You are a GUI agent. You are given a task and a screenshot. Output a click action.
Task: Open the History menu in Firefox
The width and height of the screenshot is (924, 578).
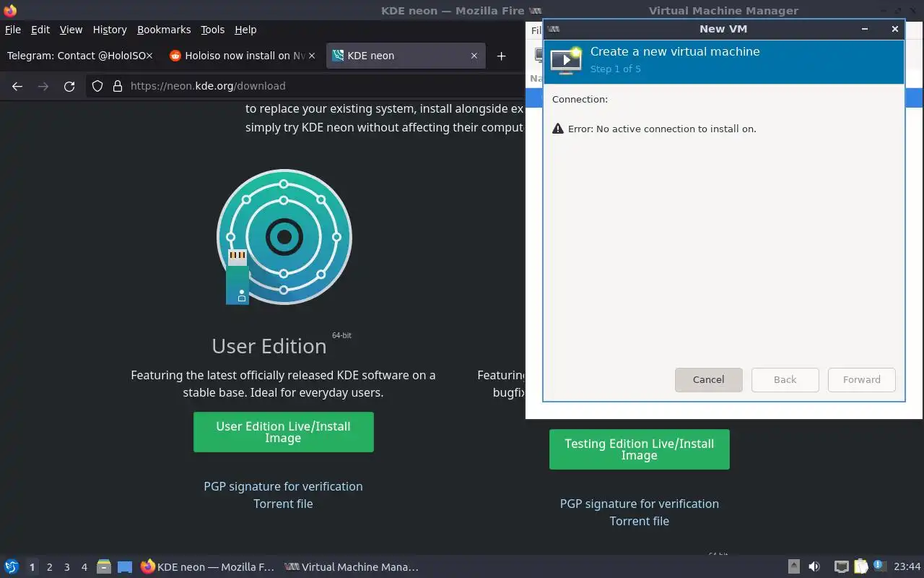coord(110,30)
